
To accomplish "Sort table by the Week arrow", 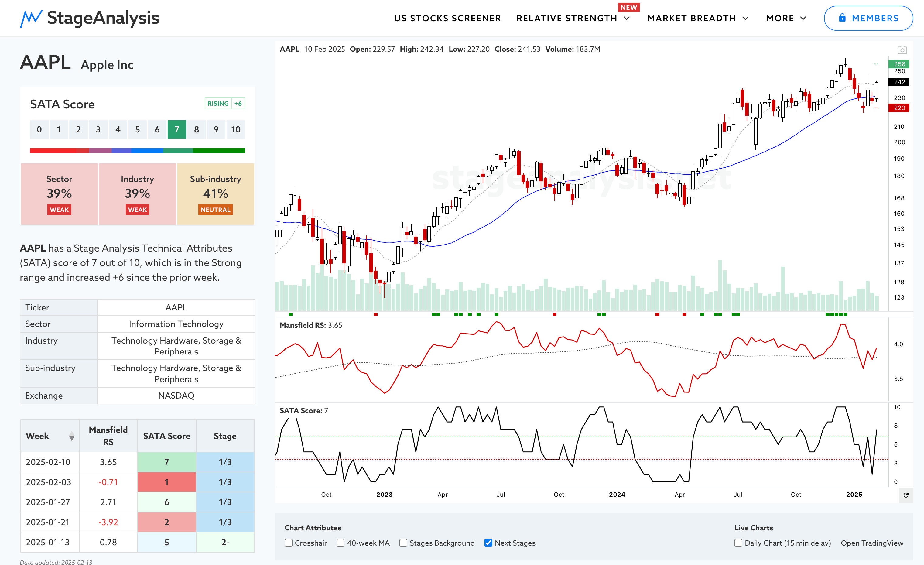I will pos(72,437).
